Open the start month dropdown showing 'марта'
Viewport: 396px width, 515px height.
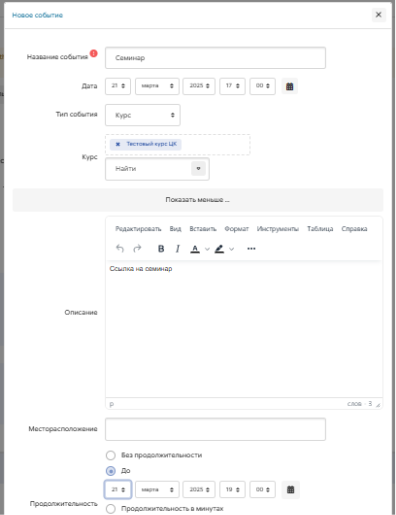pos(157,86)
